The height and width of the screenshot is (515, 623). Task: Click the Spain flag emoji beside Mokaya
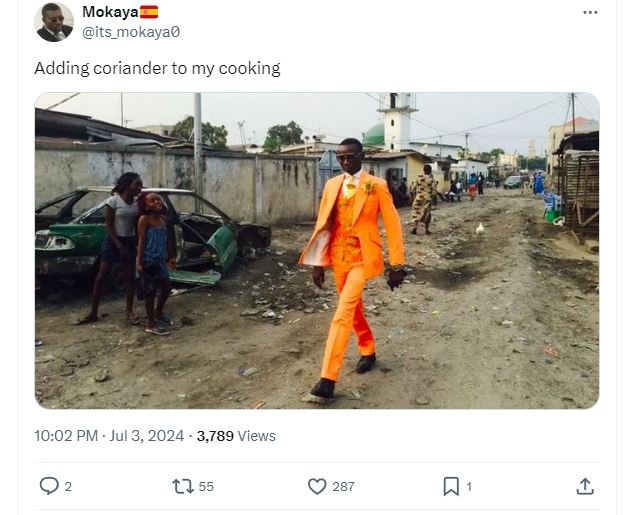point(149,12)
